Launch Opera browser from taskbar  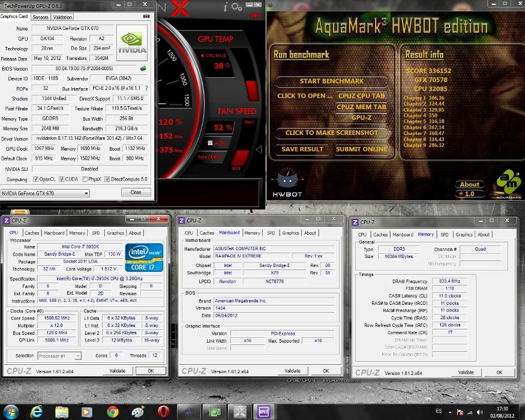(x=163, y=412)
